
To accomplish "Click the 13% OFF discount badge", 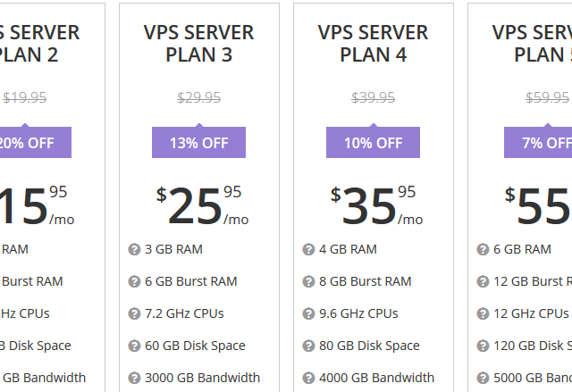I will 198,143.
